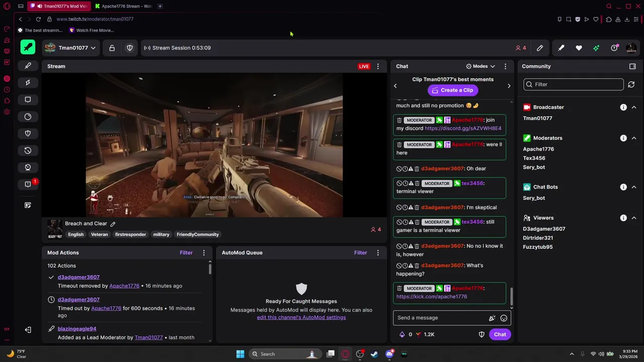The height and width of the screenshot is (362, 644).
Task: Open the Tman01077 channel dropdown
Action: pyautogui.click(x=70, y=48)
